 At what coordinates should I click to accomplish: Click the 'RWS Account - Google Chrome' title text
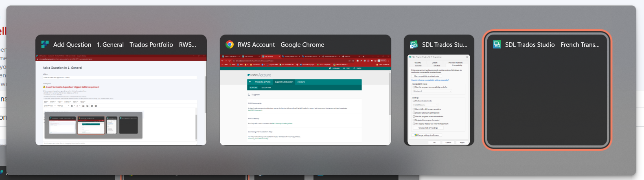pos(281,45)
